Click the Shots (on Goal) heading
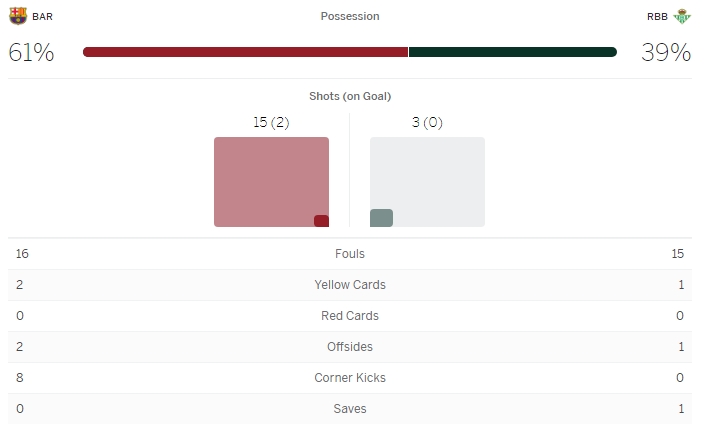This screenshot has height=430, width=704. coord(350,96)
